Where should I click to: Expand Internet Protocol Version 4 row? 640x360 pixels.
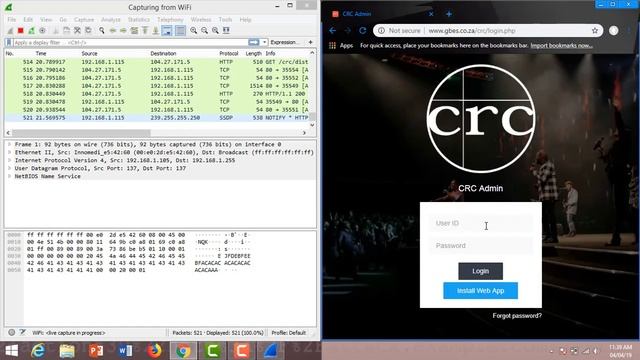pyautogui.click(x=9, y=160)
